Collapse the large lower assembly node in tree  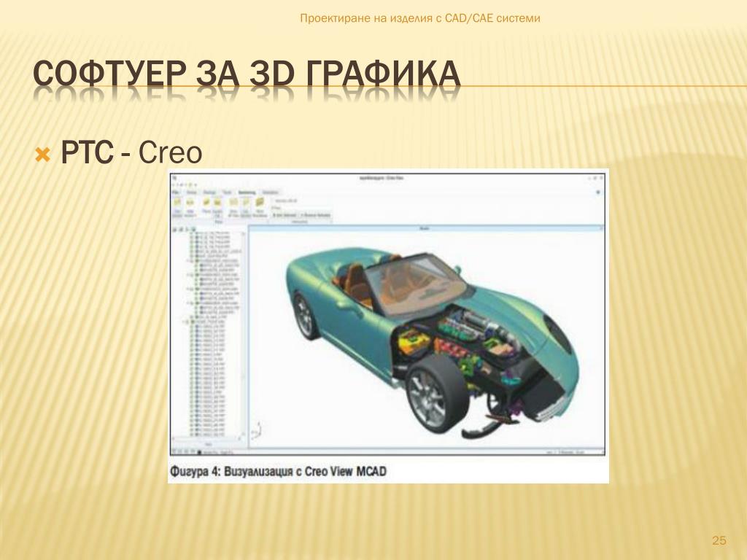coord(183,322)
